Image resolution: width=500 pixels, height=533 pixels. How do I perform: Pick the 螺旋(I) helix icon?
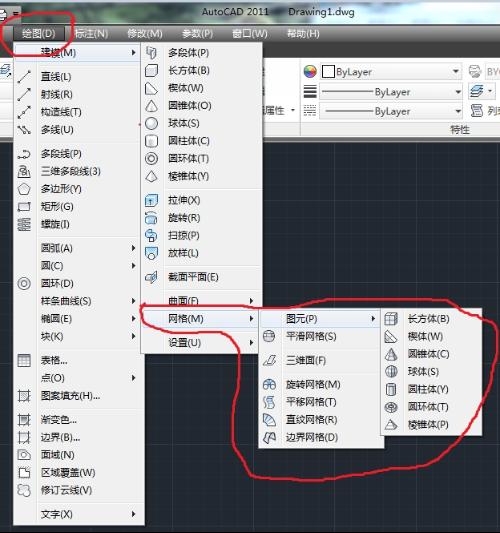tap(24, 224)
